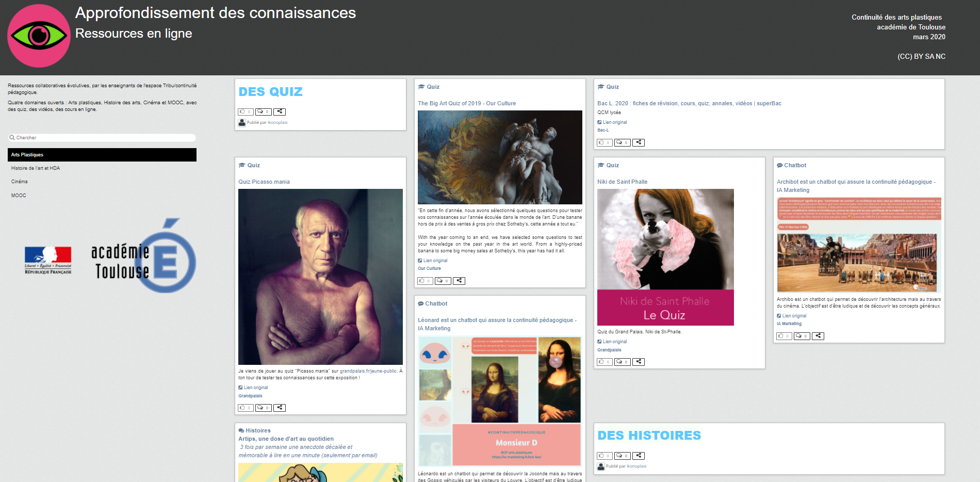The width and height of the screenshot is (980, 482).
Task: Open the Picasso portrait thumbnail
Action: click(x=320, y=277)
